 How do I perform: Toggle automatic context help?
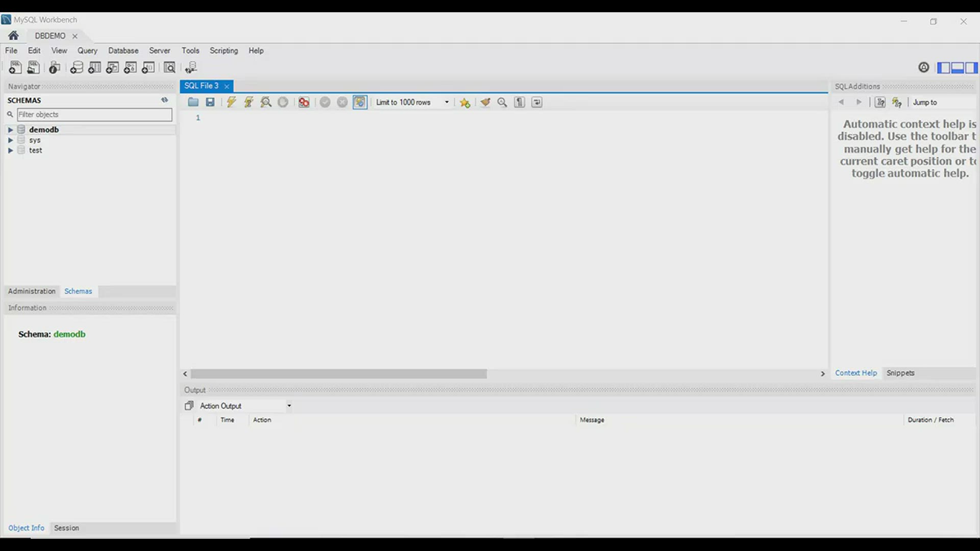click(880, 102)
